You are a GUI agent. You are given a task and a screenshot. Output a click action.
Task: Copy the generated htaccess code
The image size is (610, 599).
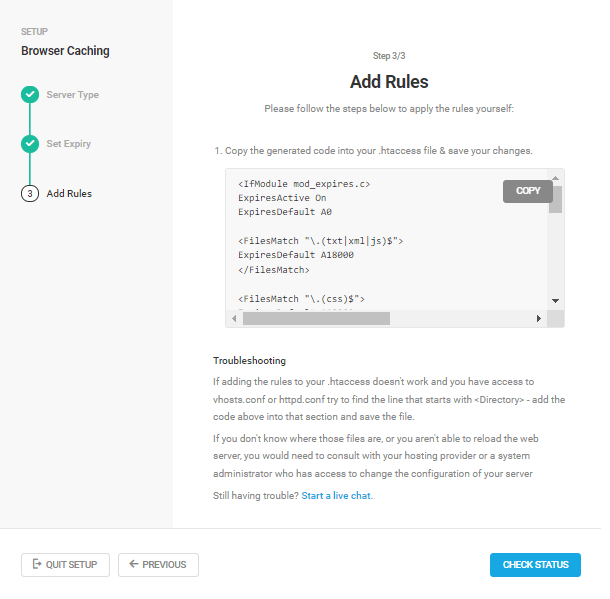pyautogui.click(x=528, y=191)
